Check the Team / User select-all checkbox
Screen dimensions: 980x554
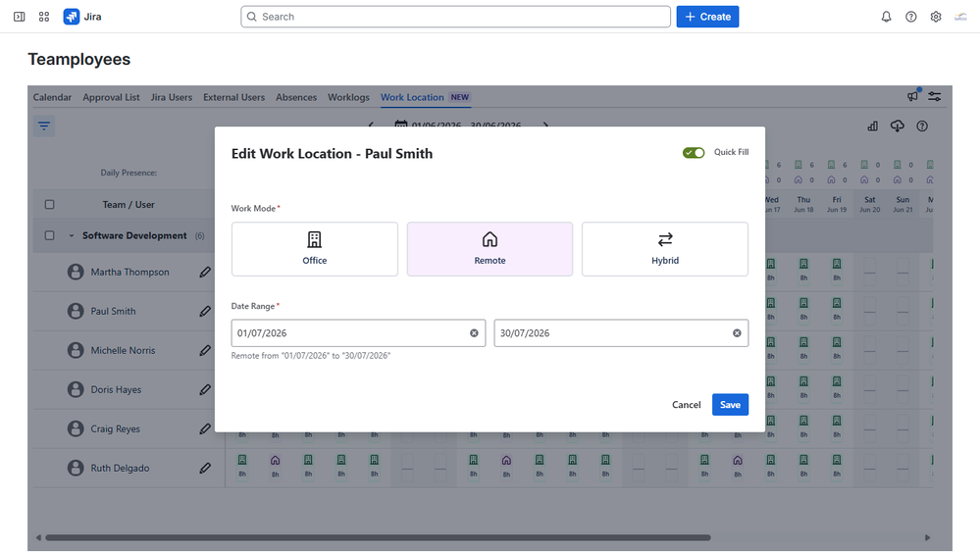pyautogui.click(x=49, y=204)
